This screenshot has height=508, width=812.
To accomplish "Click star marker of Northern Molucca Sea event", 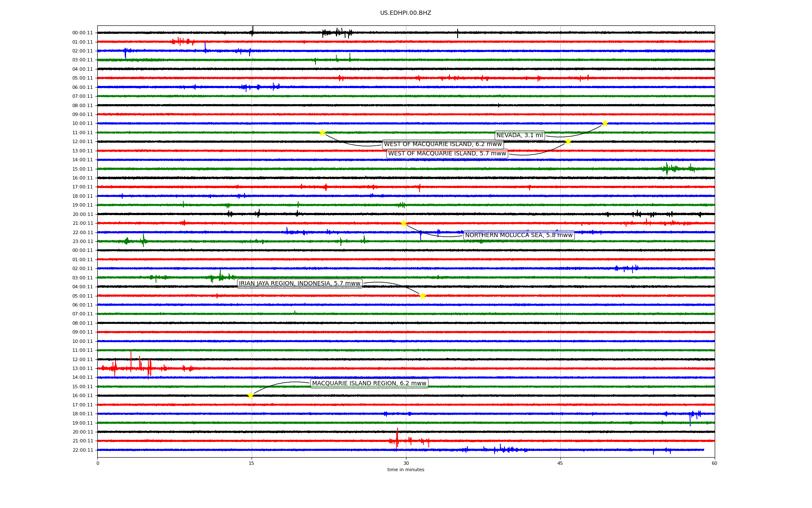I will (403, 223).
